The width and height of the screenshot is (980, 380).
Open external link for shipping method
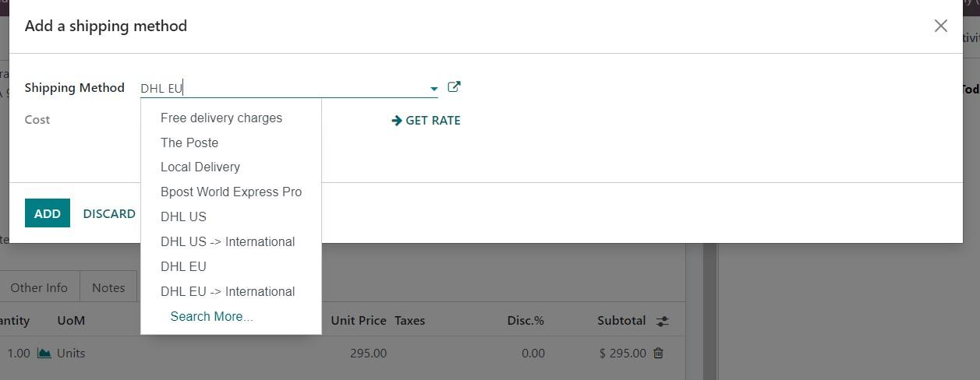(x=454, y=87)
